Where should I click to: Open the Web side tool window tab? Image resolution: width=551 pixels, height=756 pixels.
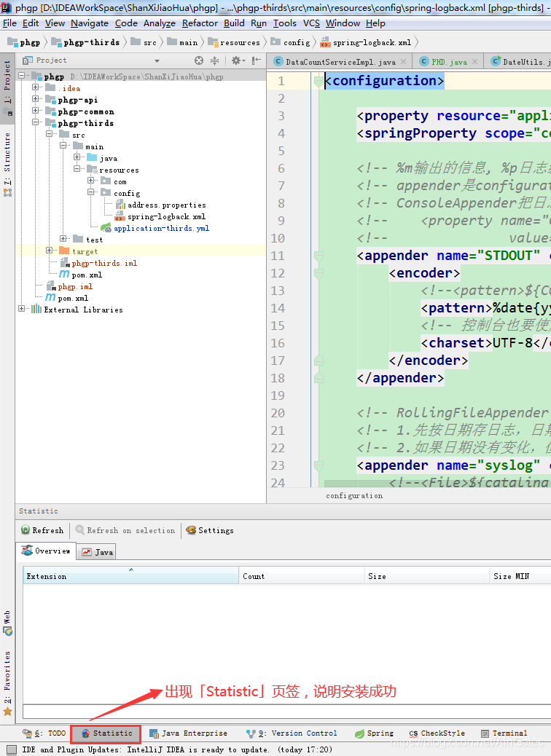pyautogui.click(x=7, y=623)
